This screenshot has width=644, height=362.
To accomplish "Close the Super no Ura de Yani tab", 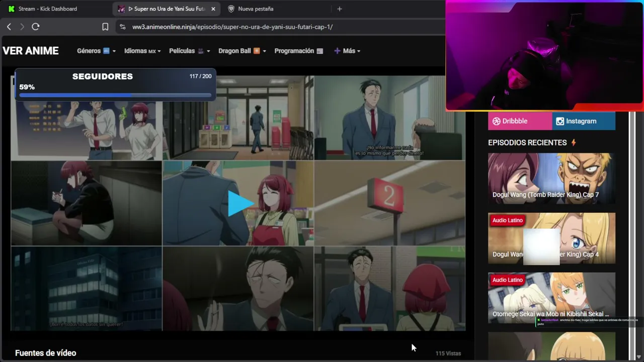I will point(213,9).
